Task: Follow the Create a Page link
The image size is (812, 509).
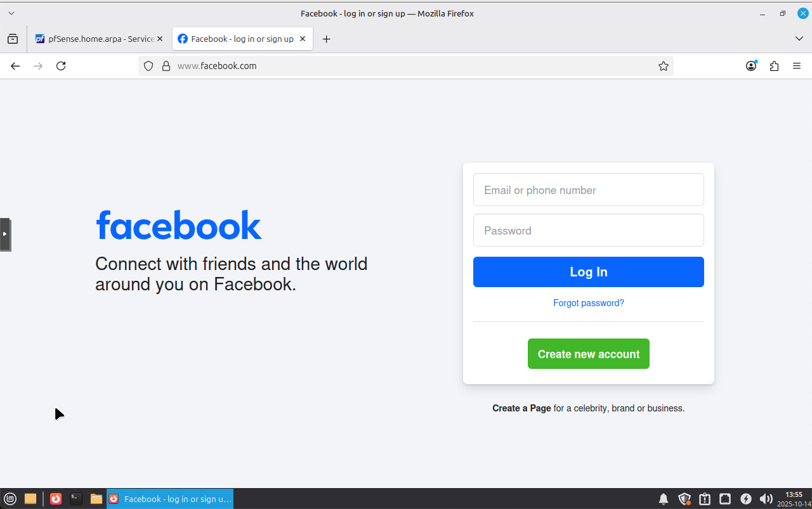Action: click(x=521, y=408)
